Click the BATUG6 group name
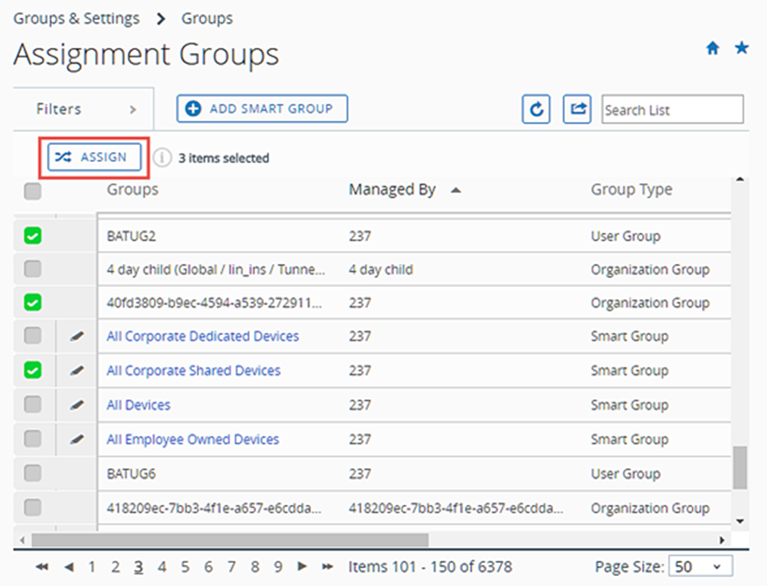The image size is (767, 586). point(131,474)
